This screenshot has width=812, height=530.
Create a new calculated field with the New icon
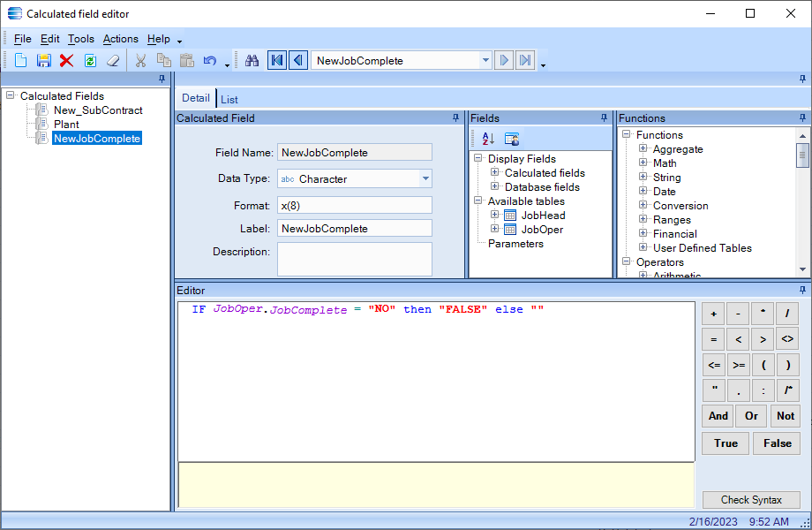point(20,61)
